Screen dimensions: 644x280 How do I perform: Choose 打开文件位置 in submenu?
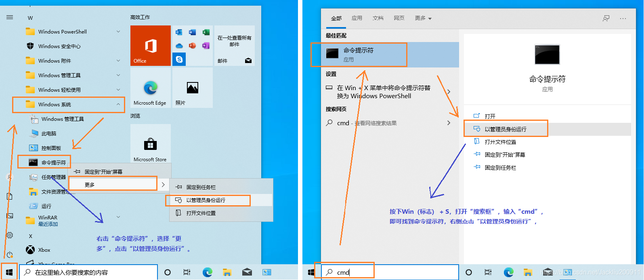(x=221, y=213)
